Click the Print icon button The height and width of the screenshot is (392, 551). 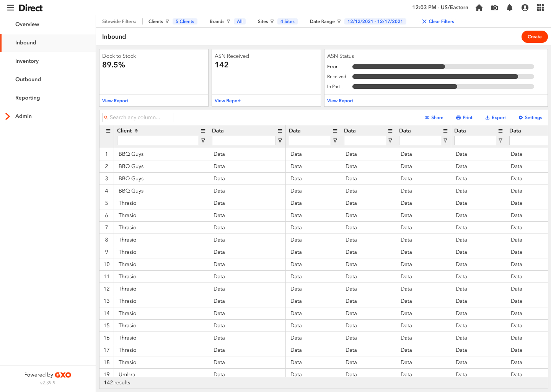click(x=464, y=118)
